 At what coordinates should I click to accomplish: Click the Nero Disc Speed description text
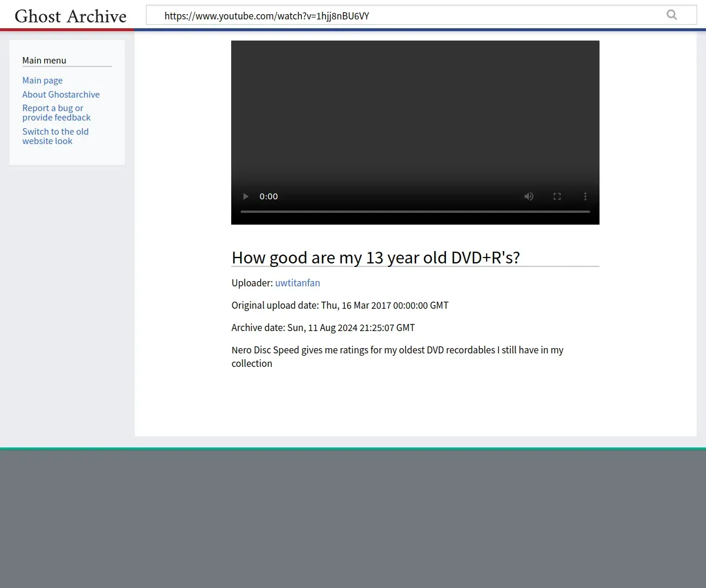[x=398, y=356]
